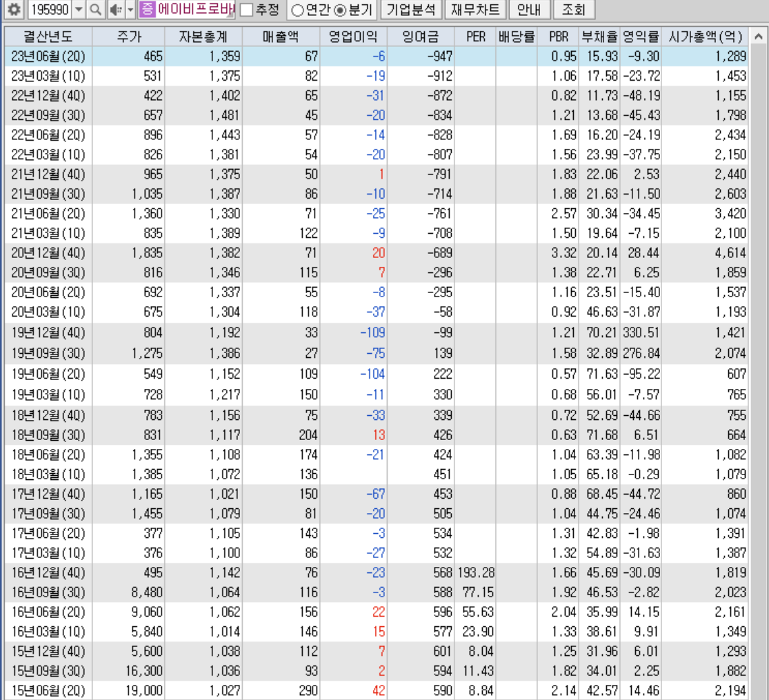The width and height of the screenshot is (769, 700).
Task: Click the 조회 button
Action: [573, 10]
